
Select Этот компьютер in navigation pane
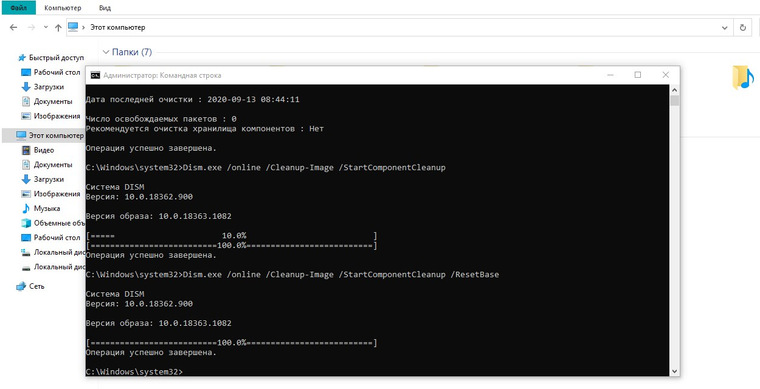pyautogui.click(x=49, y=135)
